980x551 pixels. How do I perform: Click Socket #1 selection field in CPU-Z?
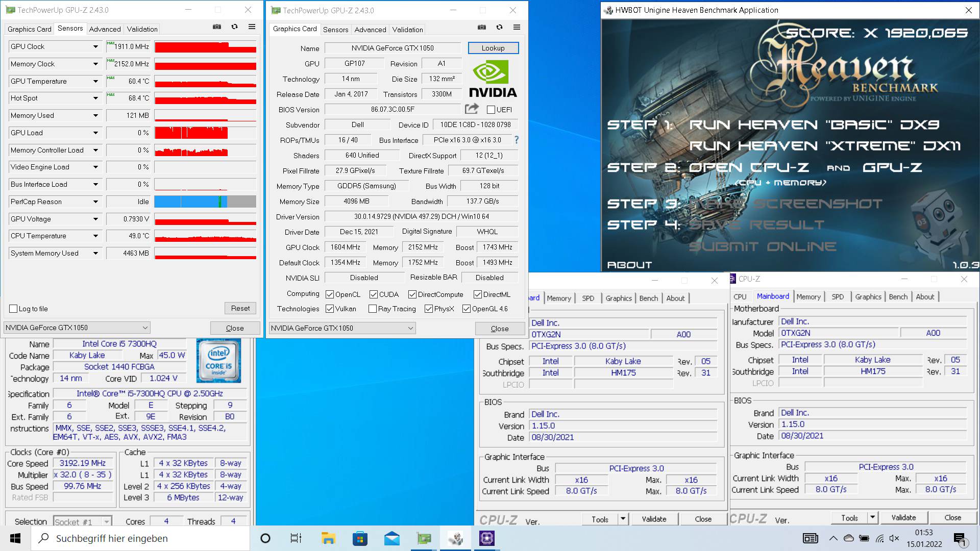tap(82, 521)
